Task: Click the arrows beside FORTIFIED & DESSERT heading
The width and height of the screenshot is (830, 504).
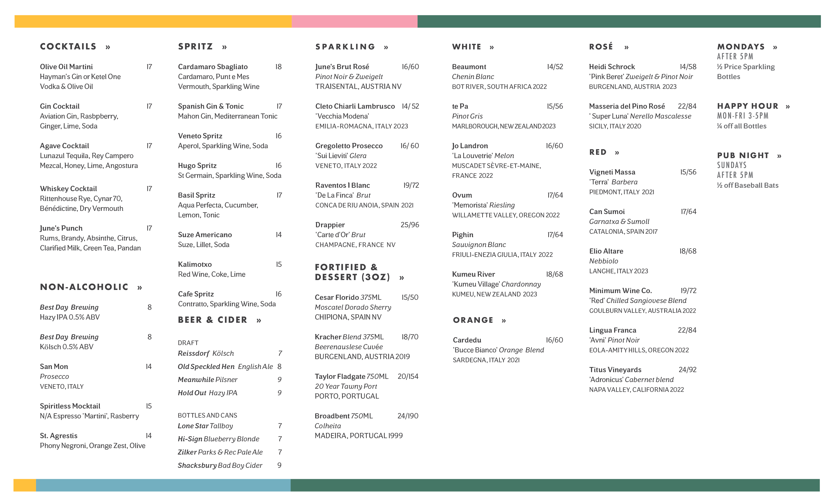Action: pyautogui.click(x=402, y=278)
